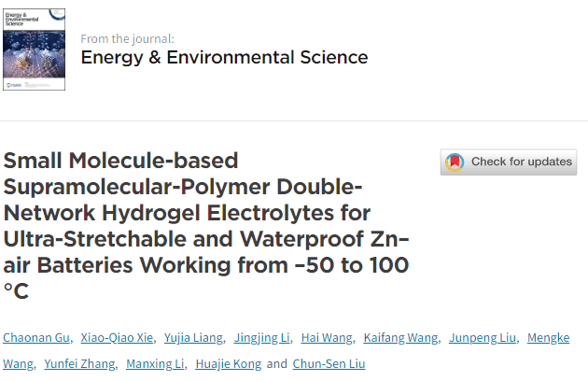This screenshot has height=381, width=588.
Task: Open the Energy & Environmental Science journal link
Action: tap(224, 57)
